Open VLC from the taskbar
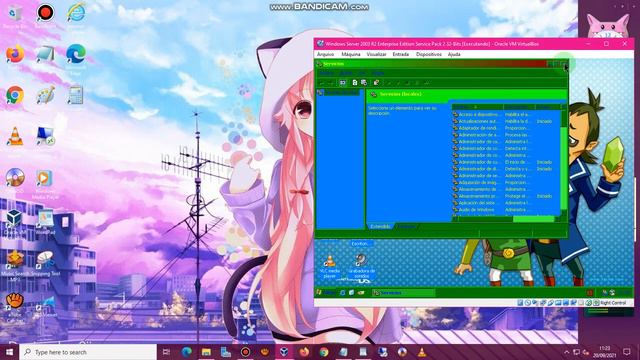640x360 pixels. tap(422, 351)
